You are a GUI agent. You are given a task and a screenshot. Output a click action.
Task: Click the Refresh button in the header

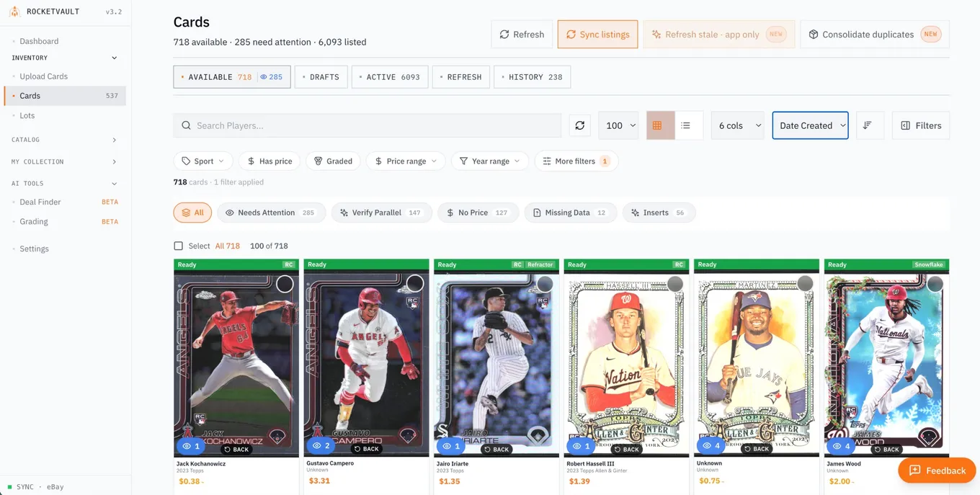522,35
